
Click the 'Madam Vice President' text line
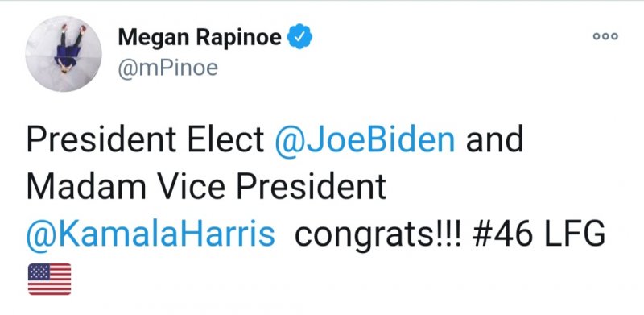pyautogui.click(x=206, y=187)
